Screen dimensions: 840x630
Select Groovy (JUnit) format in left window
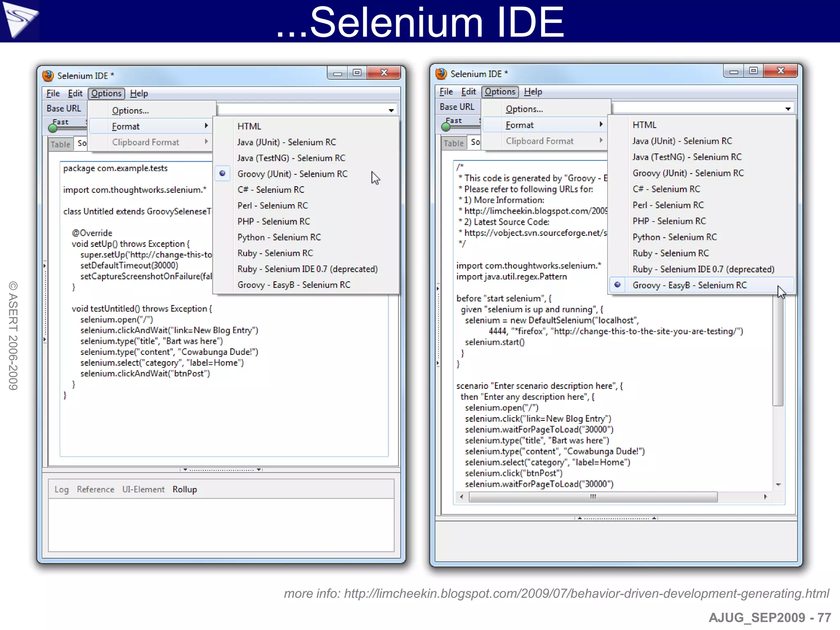[306, 174]
